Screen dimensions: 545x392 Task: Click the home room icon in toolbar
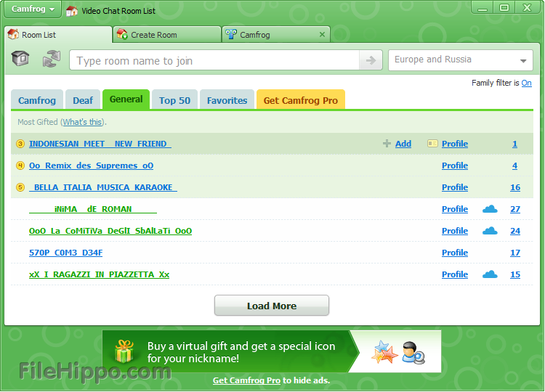[x=21, y=60]
